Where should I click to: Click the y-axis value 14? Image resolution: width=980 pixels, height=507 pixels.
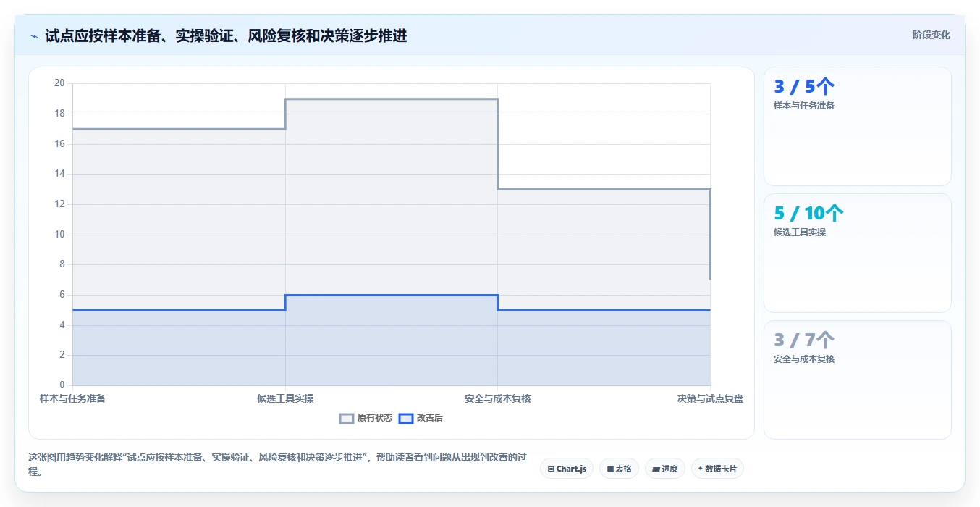tap(59, 174)
